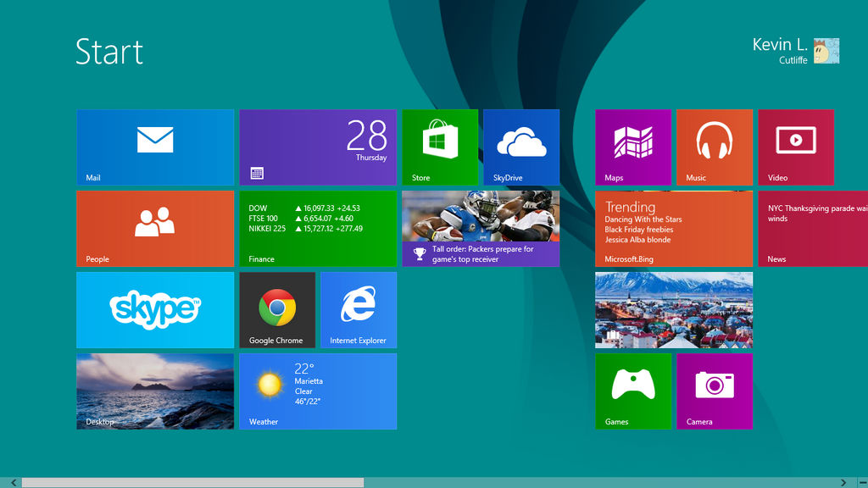Click "Jessica Alba blonde" trending text
Viewport: 868px width, 488px height.
pyautogui.click(x=637, y=240)
